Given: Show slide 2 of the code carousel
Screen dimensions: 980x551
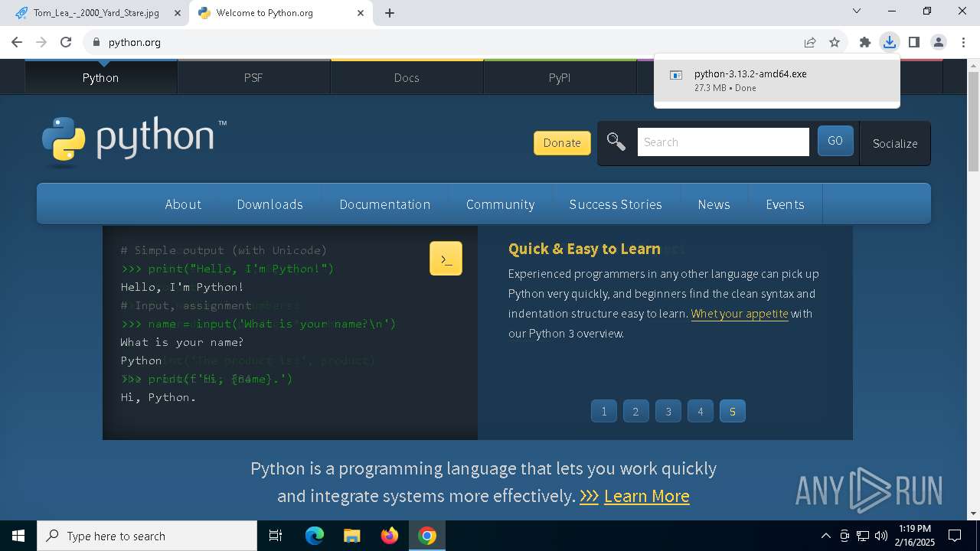Looking at the screenshot, I should (635, 411).
